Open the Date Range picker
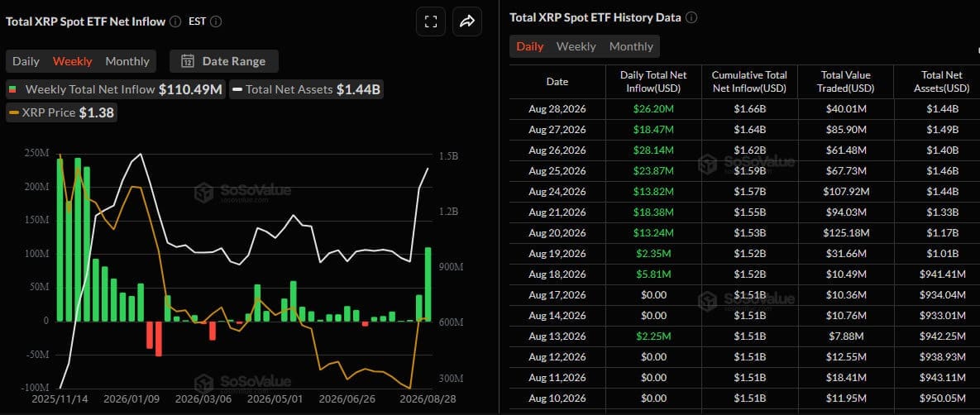Screen dimensions: 980x415 (x=224, y=61)
